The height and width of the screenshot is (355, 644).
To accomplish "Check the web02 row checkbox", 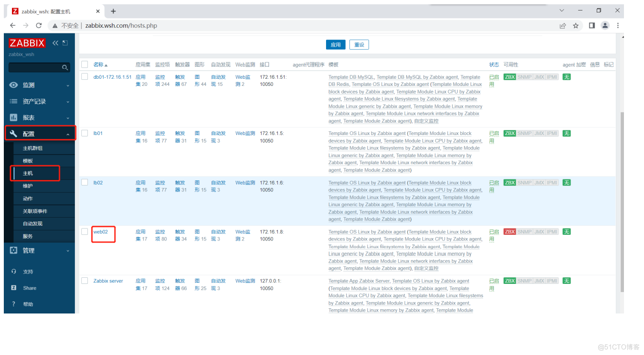I will 84,231.
